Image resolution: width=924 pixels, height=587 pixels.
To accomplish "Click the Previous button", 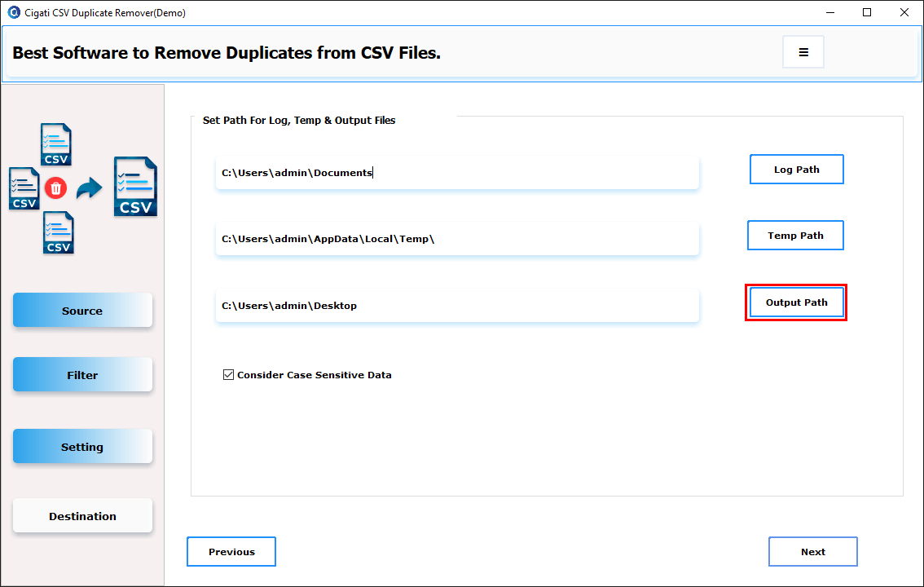I will (x=231, y=552).
